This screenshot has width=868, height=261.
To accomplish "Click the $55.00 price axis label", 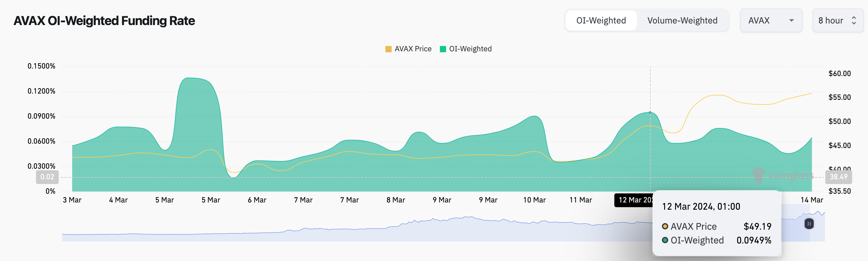I will click(x=840, y=97).
